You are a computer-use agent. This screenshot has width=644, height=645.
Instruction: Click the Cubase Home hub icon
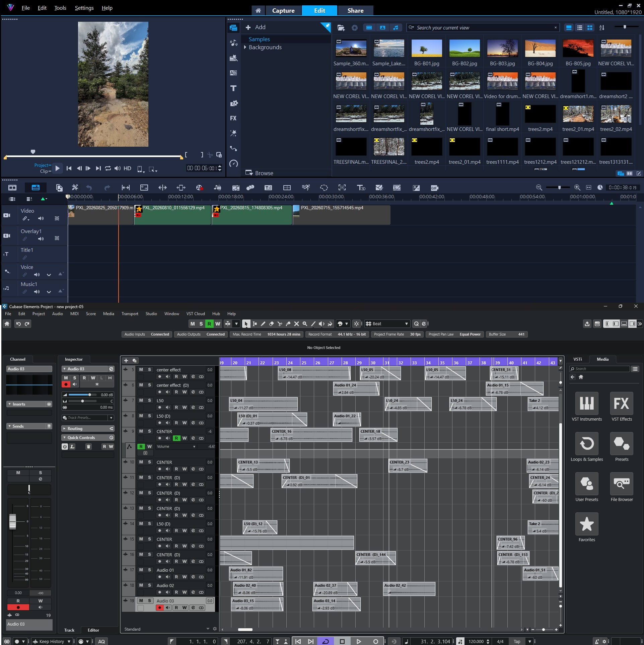pos(7,324)
